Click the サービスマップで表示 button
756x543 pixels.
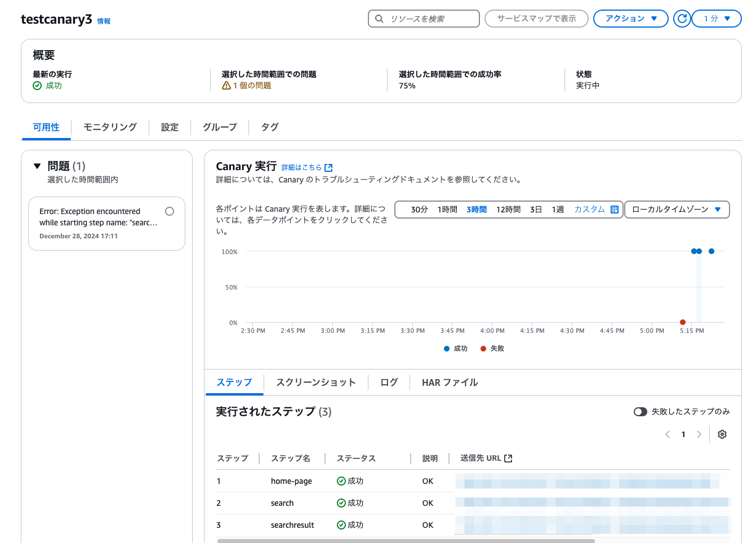pos(536,19)
